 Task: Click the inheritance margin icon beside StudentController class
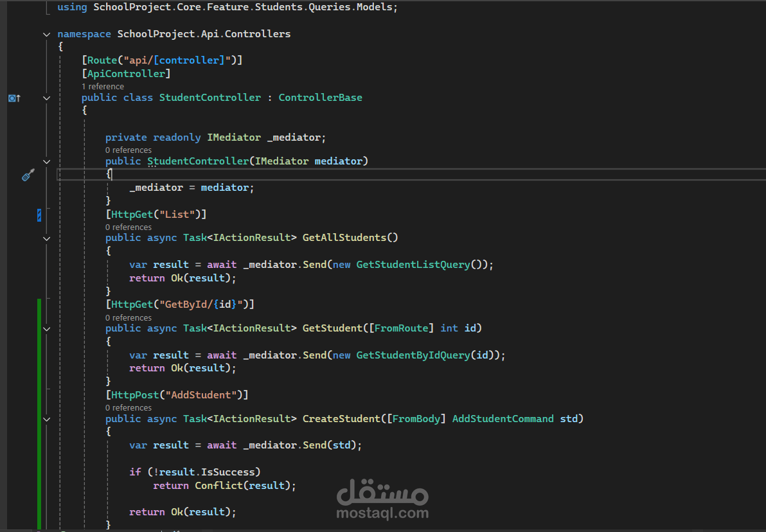(14, 98)
